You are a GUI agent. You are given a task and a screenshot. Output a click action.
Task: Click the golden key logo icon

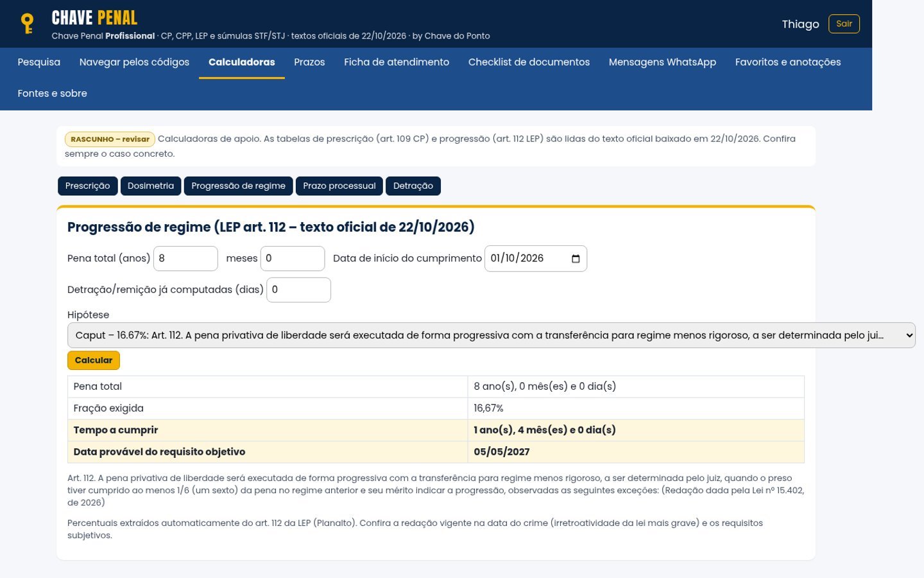coord(27,24)
